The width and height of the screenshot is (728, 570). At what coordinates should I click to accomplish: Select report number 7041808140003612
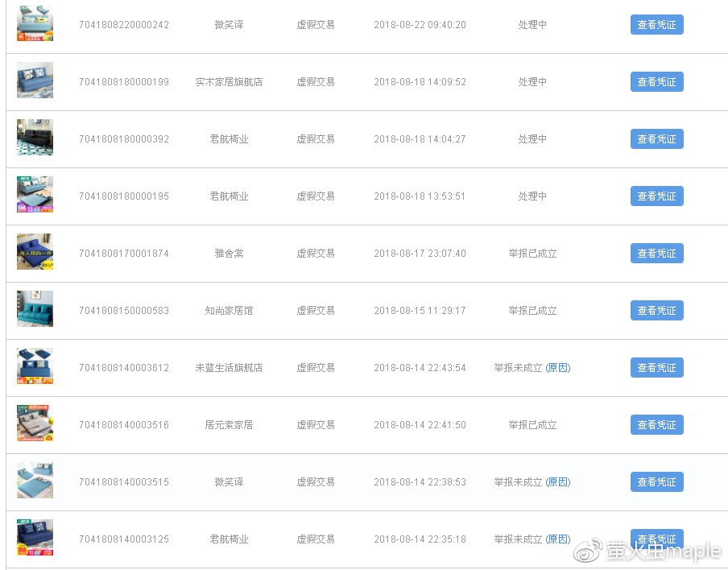tap(124, 367)
